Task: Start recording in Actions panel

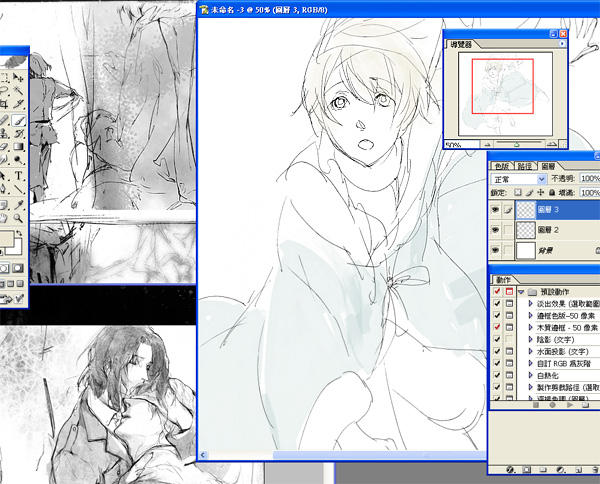Action: pos(553,404)
